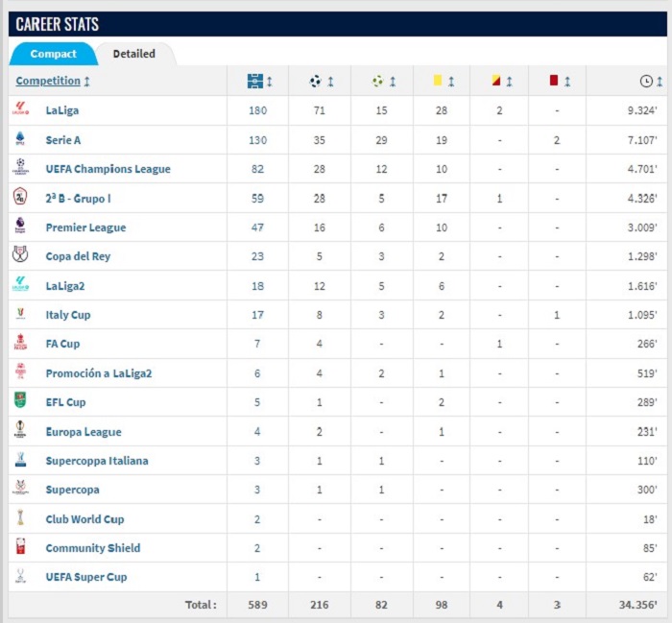
Task: Sort using arrow next to Competition
Action: point(87,81)
